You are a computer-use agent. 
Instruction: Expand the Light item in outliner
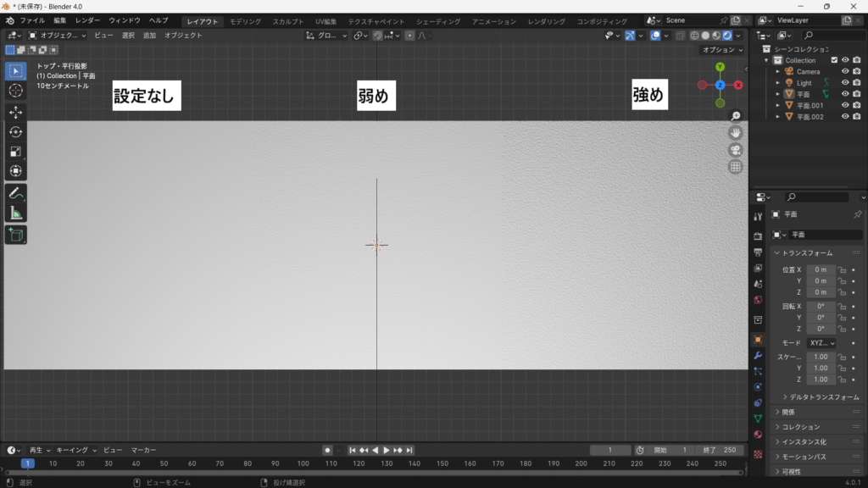click(777, 83)
